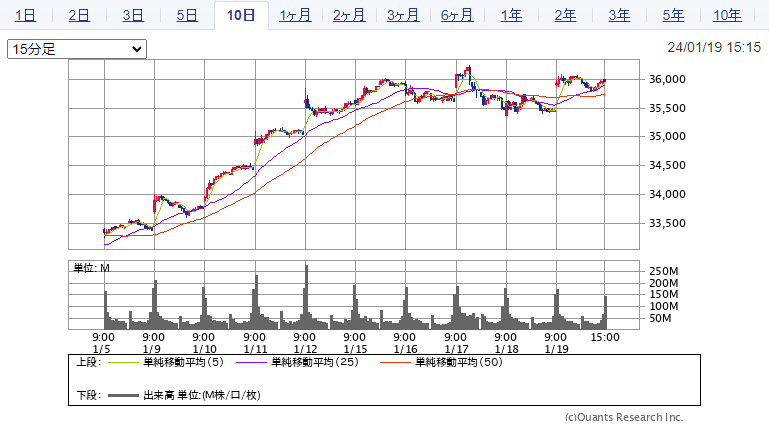769x426 pixels.
Task: Click the 単純移動平均(50) legend entry
Action: point(459,362)
